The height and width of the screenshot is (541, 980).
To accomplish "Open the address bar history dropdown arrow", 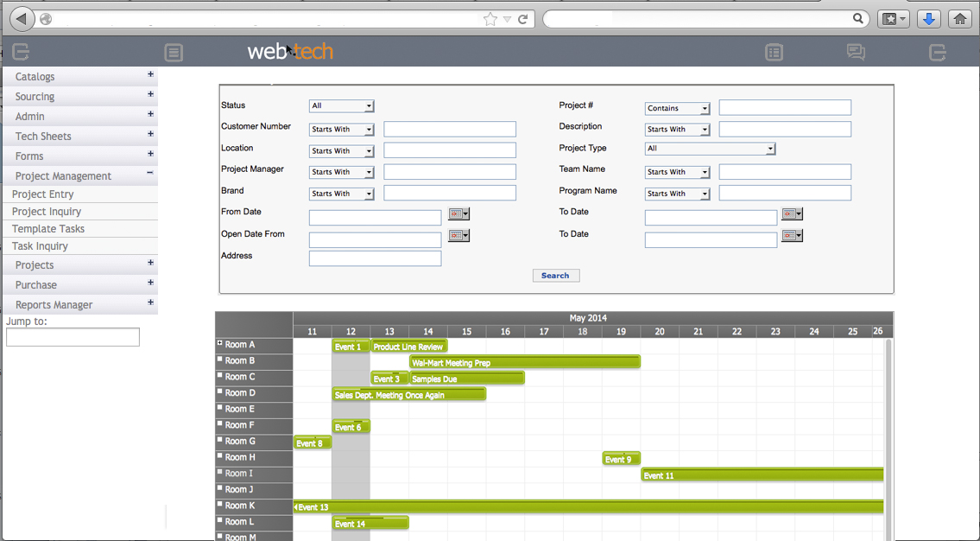I will (507, 19).
